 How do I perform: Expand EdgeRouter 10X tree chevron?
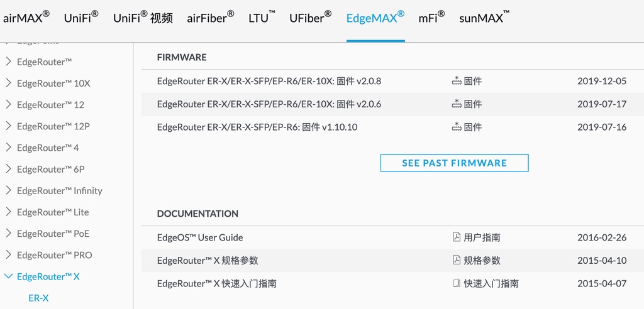(8, 84)
